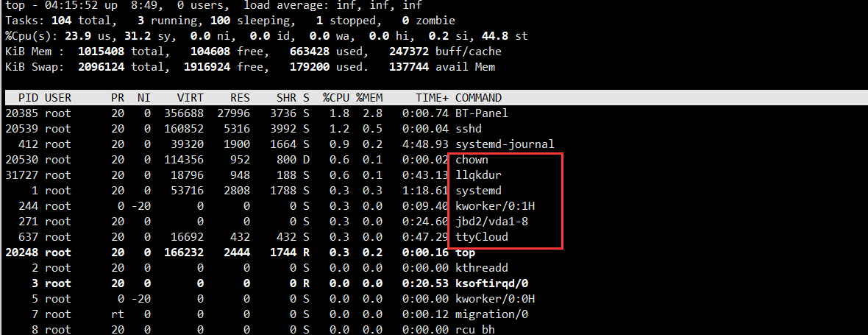
Task: Click PID 637 in the process list
Action: (x=28, y=237)
